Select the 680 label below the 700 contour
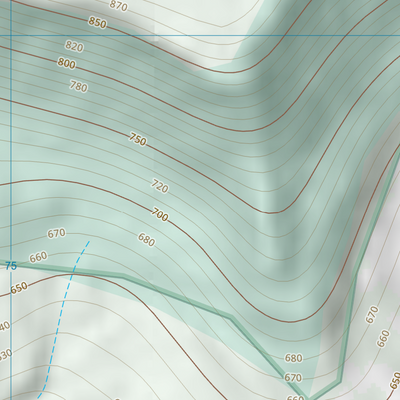This screenshot has width=400, height=400. coord(146,240)
